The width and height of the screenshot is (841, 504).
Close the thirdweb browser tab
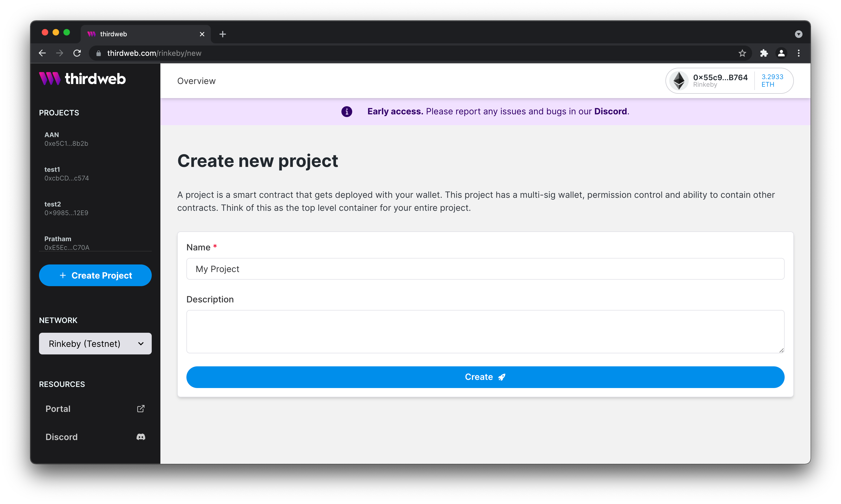click(202, 34)
